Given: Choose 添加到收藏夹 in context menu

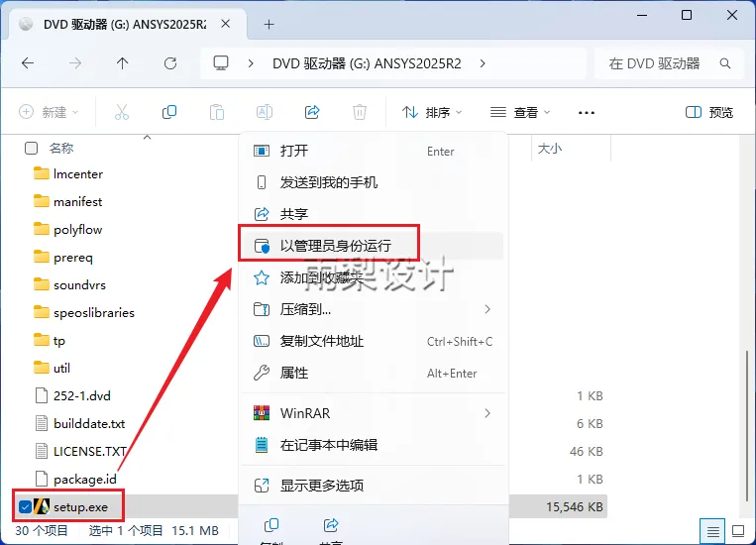Looking at the screenshot, I should tap(374, 277).
